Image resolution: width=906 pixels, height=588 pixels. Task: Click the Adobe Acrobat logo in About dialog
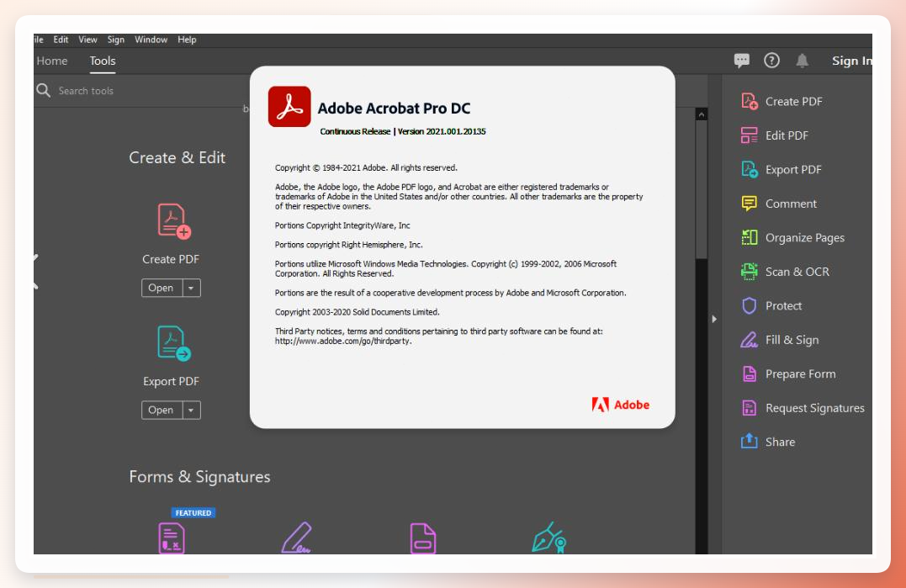point(289,107)
